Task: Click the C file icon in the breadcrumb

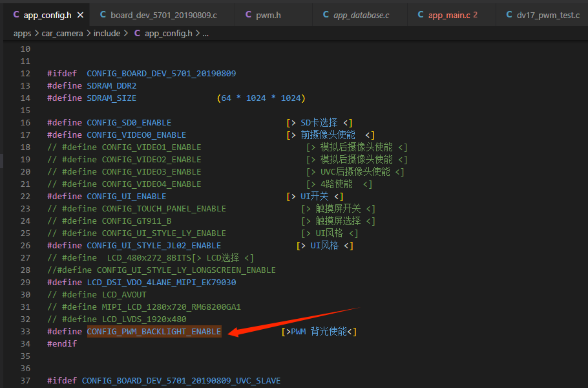Action: [137, 33]
